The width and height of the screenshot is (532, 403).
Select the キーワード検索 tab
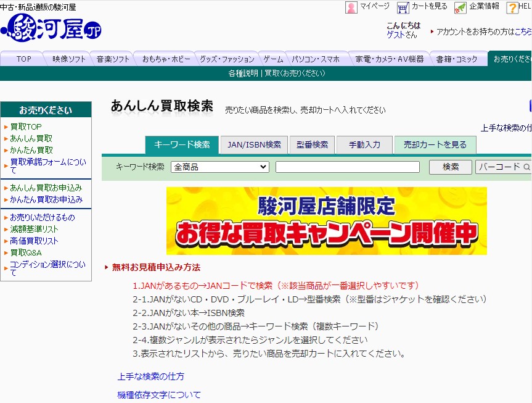[x=182, y=145]
